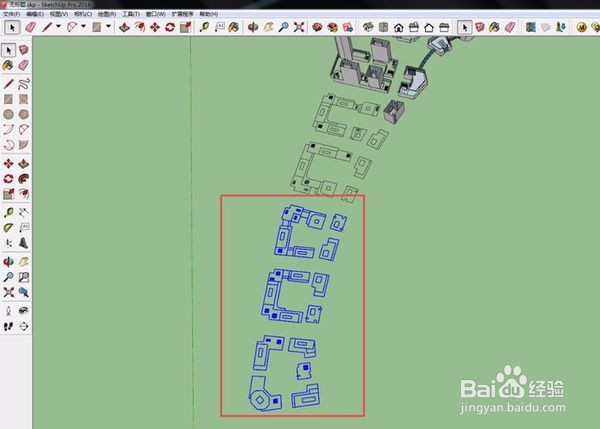Pick Paint Bucket in left tool palette
600x429 pixels.
(x=8, y=65)
